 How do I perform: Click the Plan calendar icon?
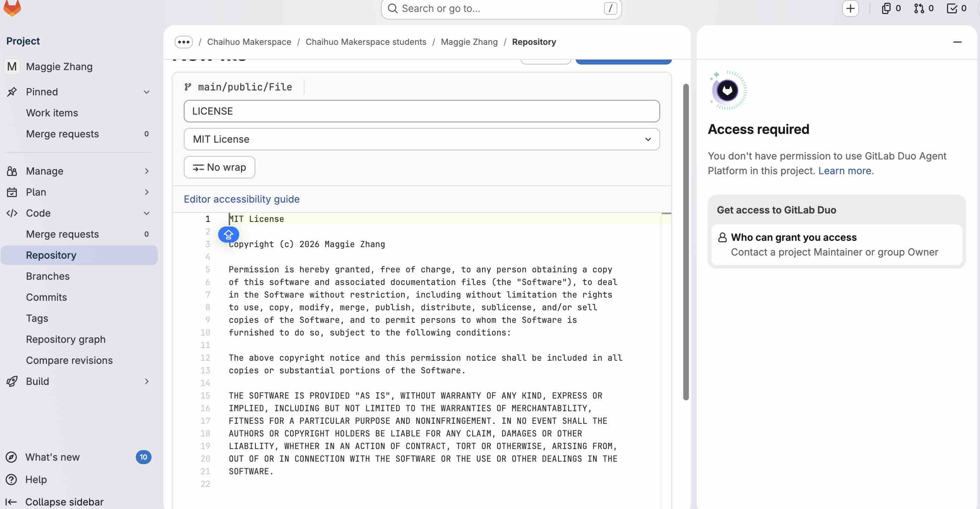click(12, 192)
